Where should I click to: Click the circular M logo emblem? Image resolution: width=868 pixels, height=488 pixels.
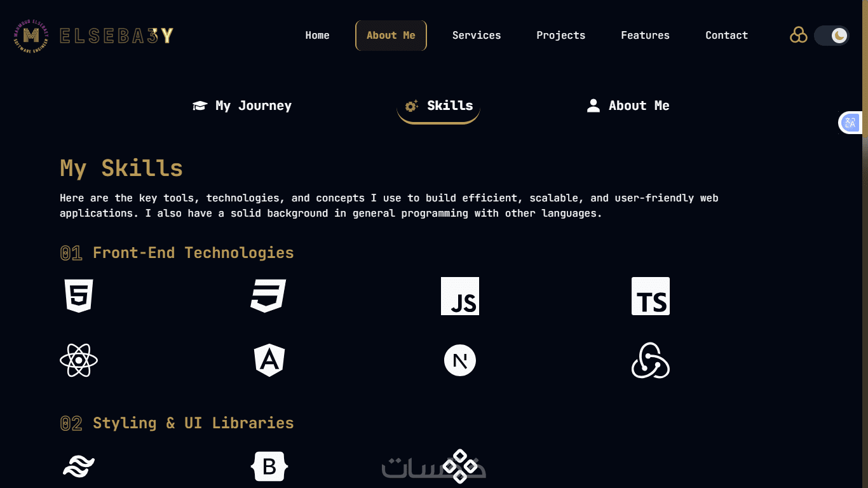click(x=31, y=36)
